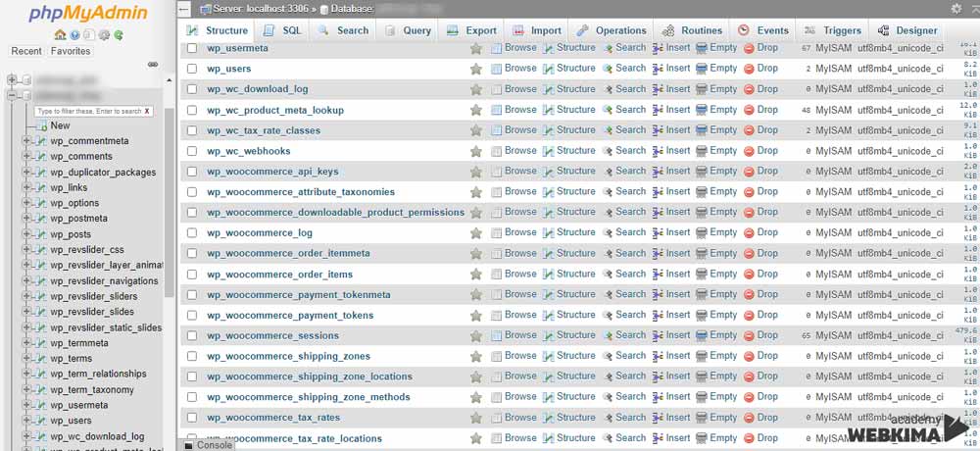Click Empty for wp_wc_webhooks
The image size is (980, 451).
pyautogui.click(x=716, y=151)
